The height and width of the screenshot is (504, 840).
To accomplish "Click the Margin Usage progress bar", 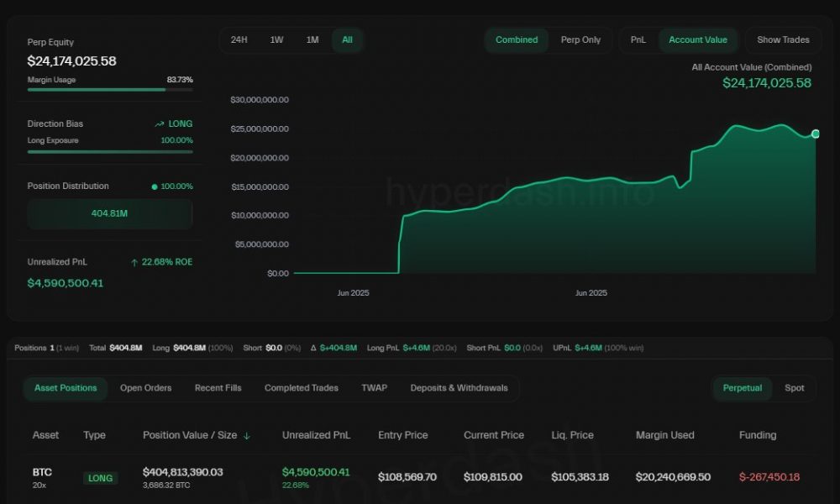I will tap(110, 89).
